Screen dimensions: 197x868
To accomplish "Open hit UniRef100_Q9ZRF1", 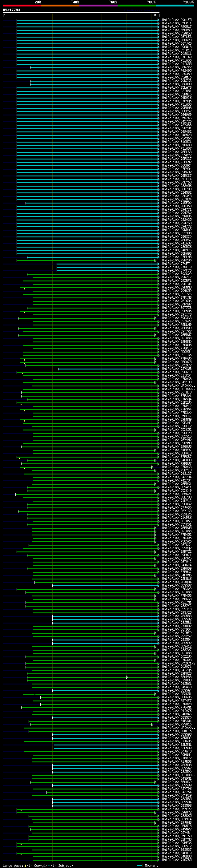I will point(177,281).
